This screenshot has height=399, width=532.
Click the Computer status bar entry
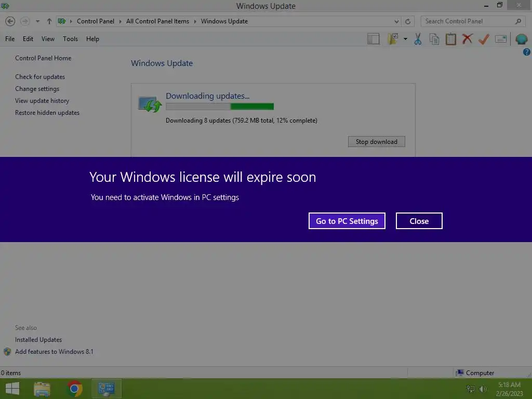click(x=475, y=373)
